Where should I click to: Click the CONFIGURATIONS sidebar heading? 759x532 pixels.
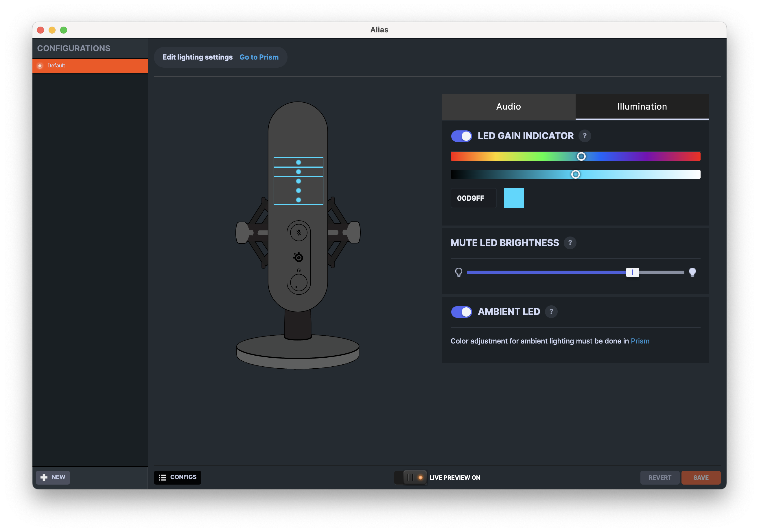pos(74,49)
